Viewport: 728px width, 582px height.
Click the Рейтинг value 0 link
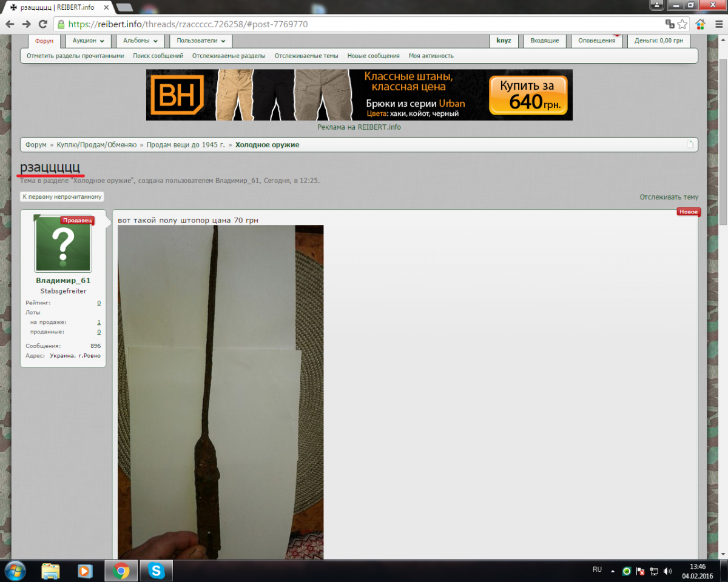pos(99,303)
